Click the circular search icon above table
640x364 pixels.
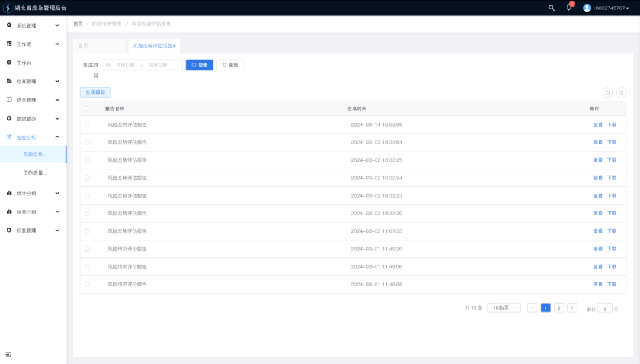607,92
